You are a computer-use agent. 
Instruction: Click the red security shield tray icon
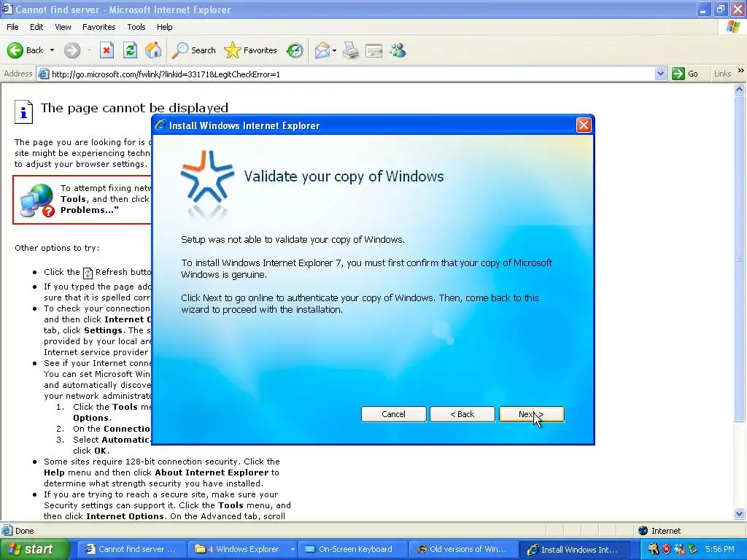(x=666, y=549)
